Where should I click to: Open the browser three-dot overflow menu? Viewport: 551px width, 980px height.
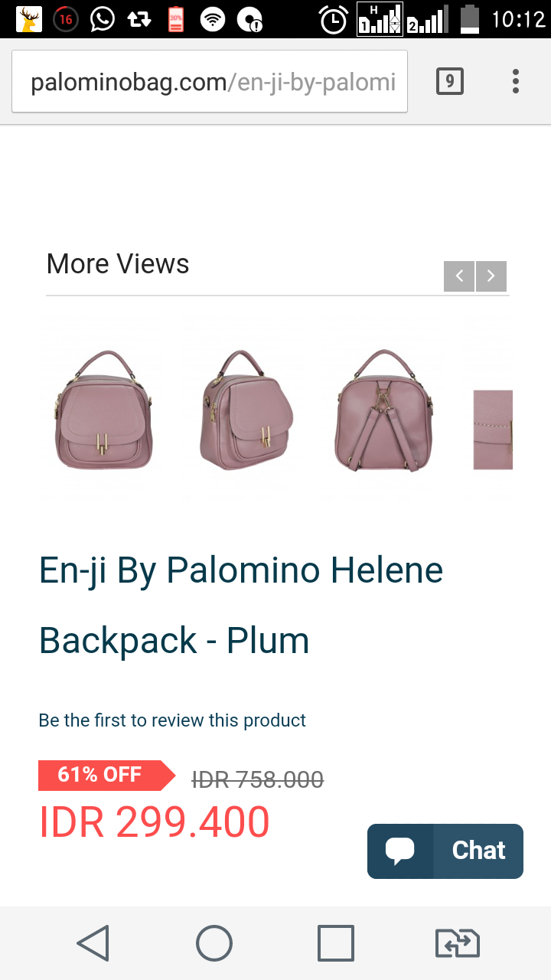[516, 81]
